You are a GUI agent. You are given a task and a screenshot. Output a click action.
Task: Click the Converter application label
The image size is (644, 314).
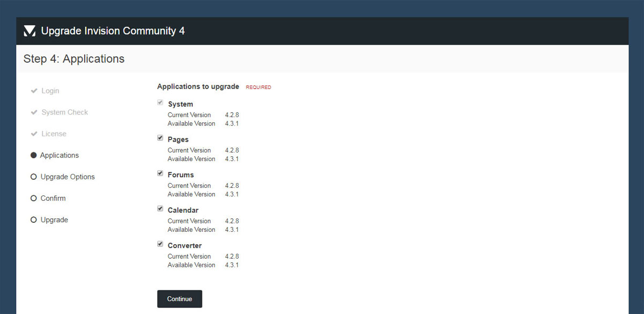point(185,246)
